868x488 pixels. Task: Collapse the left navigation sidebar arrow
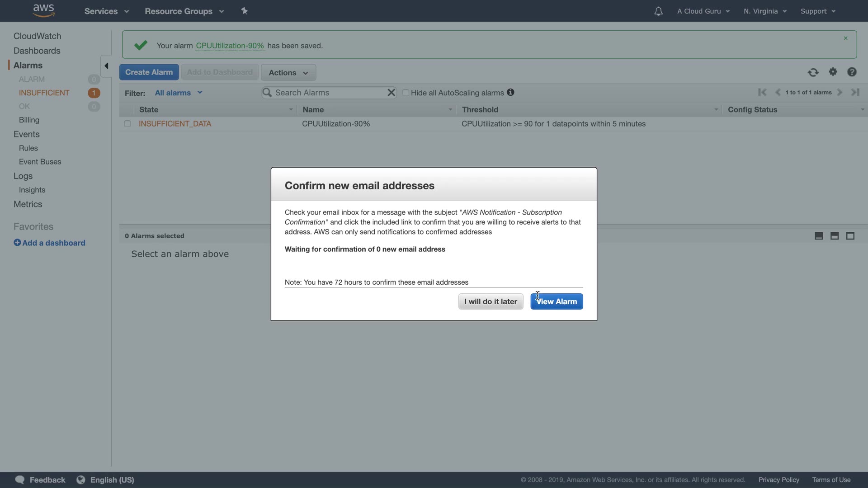pos(106,66)
